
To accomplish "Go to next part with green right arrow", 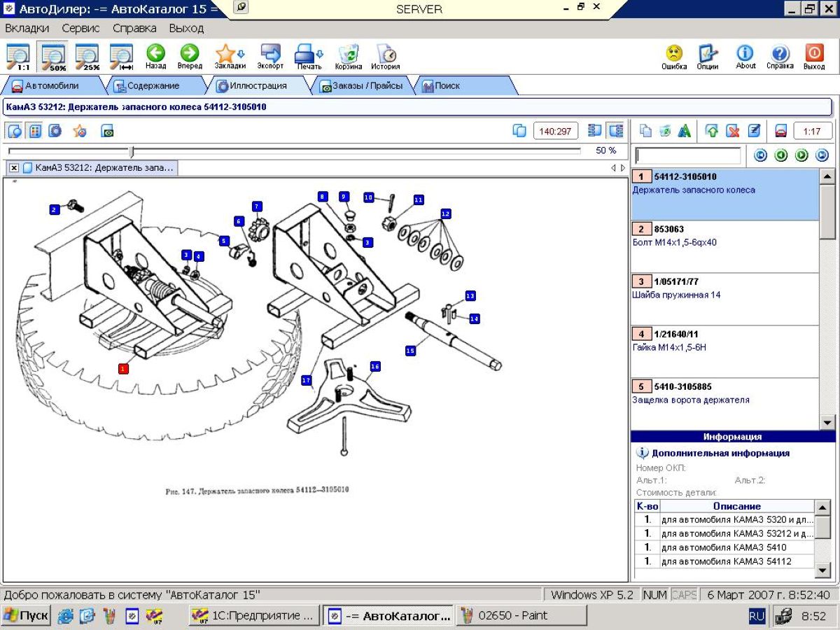I will (802, 155).
